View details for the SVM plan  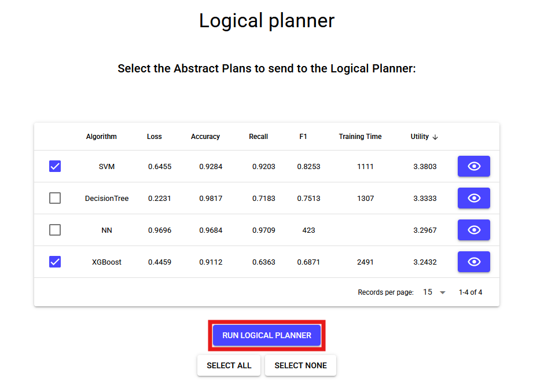click(x=473, y=166)
